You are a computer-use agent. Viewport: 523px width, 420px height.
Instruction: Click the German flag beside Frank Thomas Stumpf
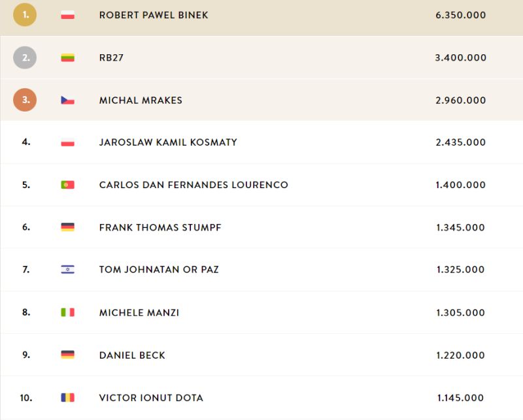click(68, 227)
